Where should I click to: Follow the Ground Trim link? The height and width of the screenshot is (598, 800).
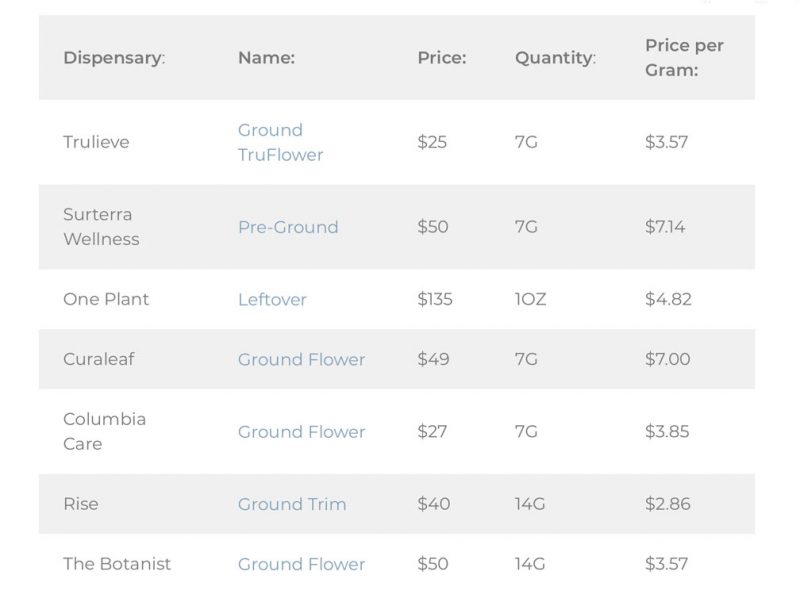[x=292, y=504]
